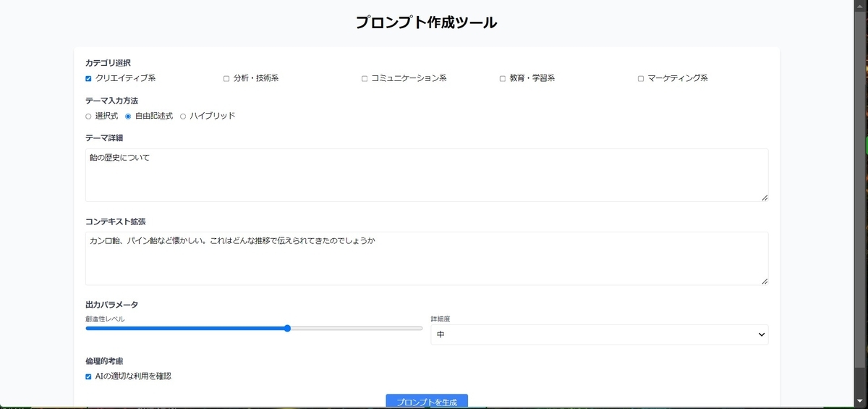
Task: Click the テーマ入力方法 heading
Action: click(x=111, y=101)
